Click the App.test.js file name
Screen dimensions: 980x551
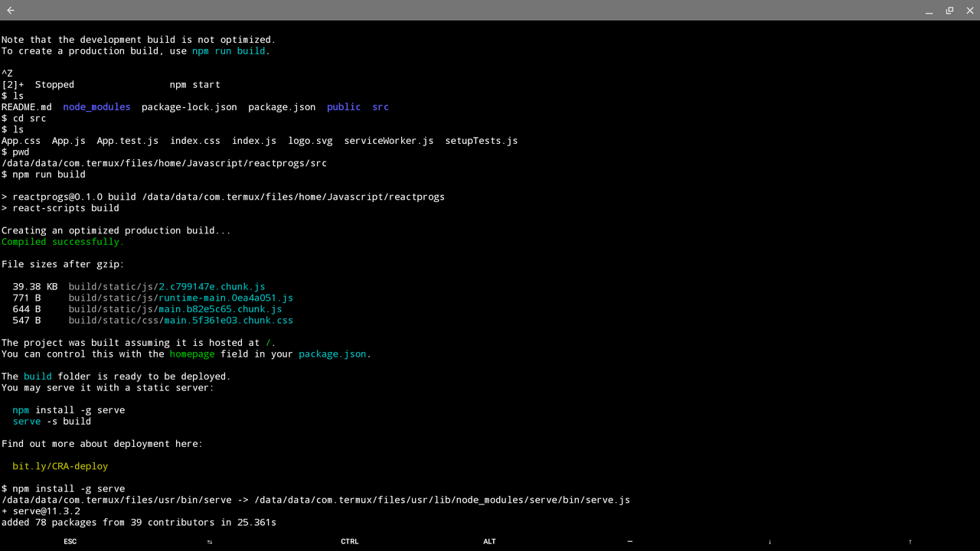tap(128, 141)
